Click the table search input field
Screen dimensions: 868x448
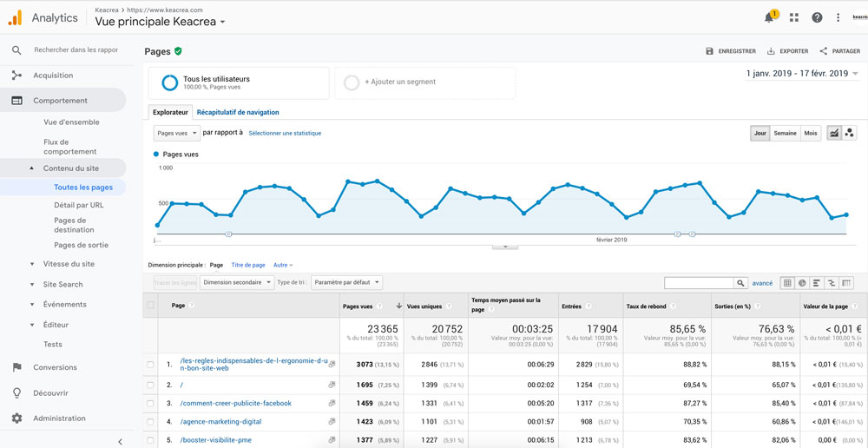(698, 283)
